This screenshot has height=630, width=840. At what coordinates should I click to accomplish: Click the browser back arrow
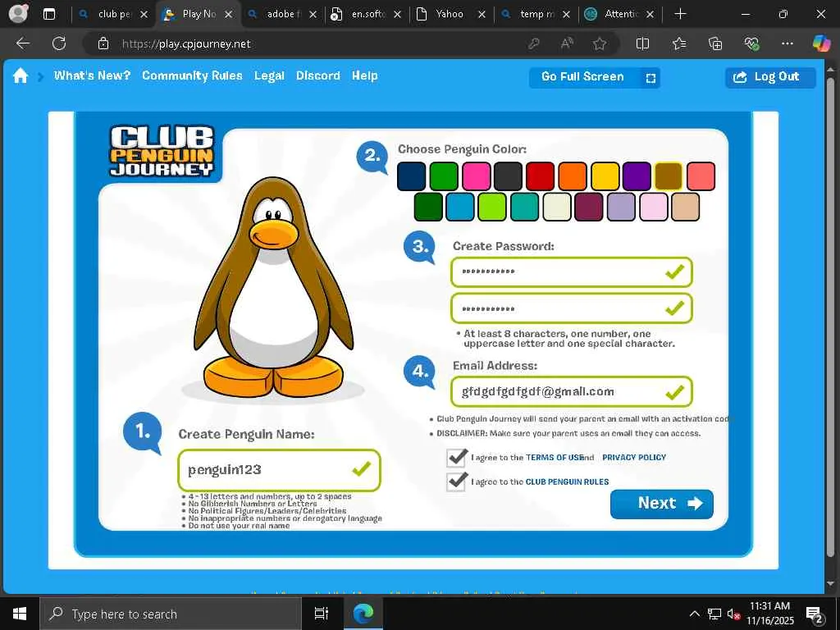point(22,43)
